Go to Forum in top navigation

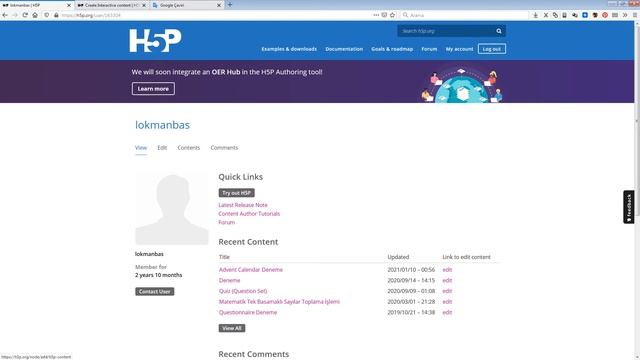(429, 49)
